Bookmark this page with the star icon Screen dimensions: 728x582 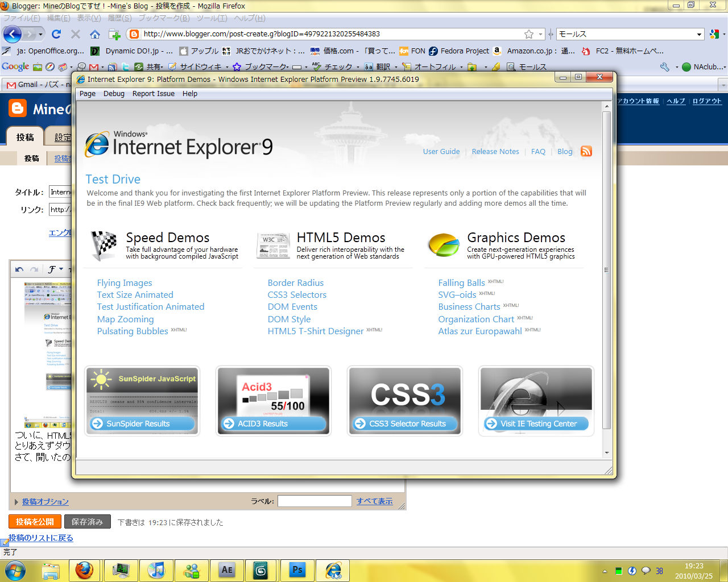529,34
